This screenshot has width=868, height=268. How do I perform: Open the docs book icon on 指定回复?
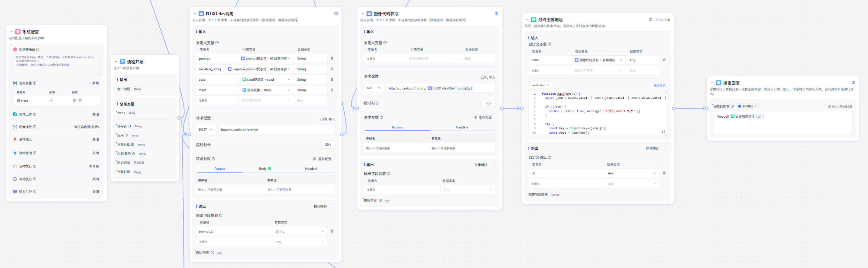(853, 83)
